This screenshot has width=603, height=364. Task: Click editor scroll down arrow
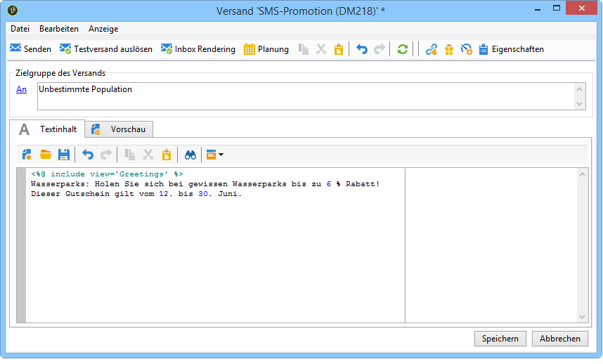[x=582, y=317]
